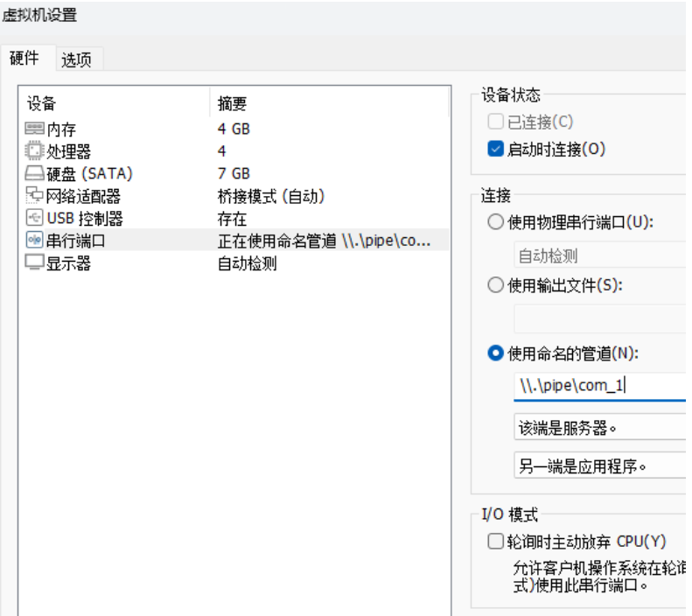Click the named pipe path input field

(600, 387)
